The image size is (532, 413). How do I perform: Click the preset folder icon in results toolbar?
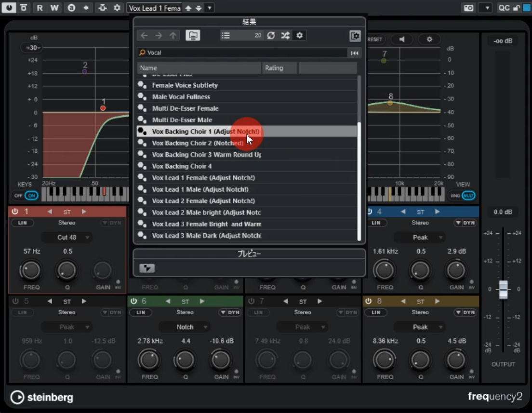[x=192, y=35]
